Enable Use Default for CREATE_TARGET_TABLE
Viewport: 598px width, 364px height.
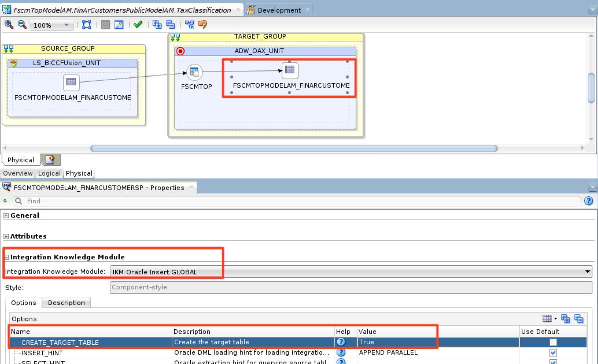[553, 342]
